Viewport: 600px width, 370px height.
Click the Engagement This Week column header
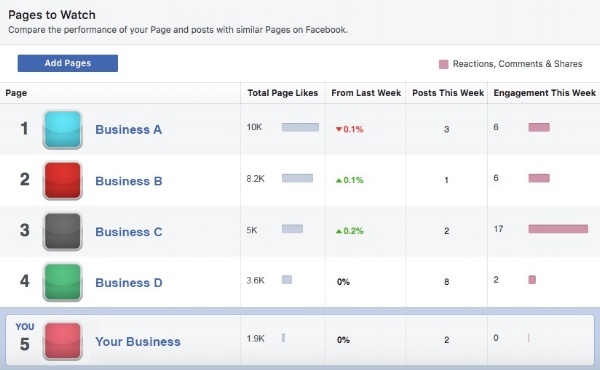(x=545, y=93)
